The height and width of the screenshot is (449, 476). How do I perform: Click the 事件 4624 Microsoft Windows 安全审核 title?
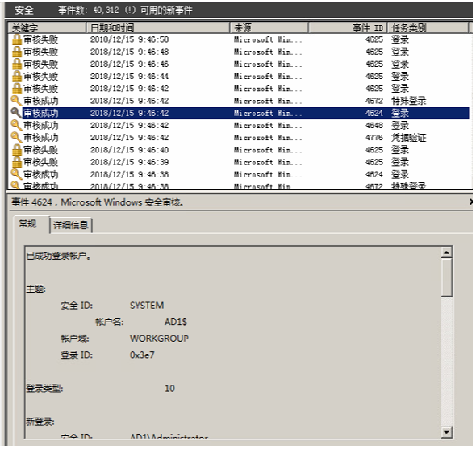click(98, 202)
